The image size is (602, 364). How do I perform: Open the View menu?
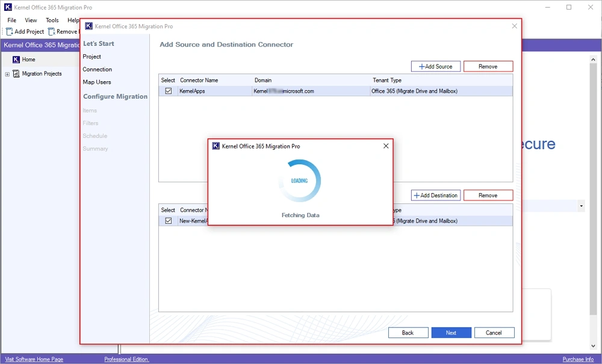[31, 20]
